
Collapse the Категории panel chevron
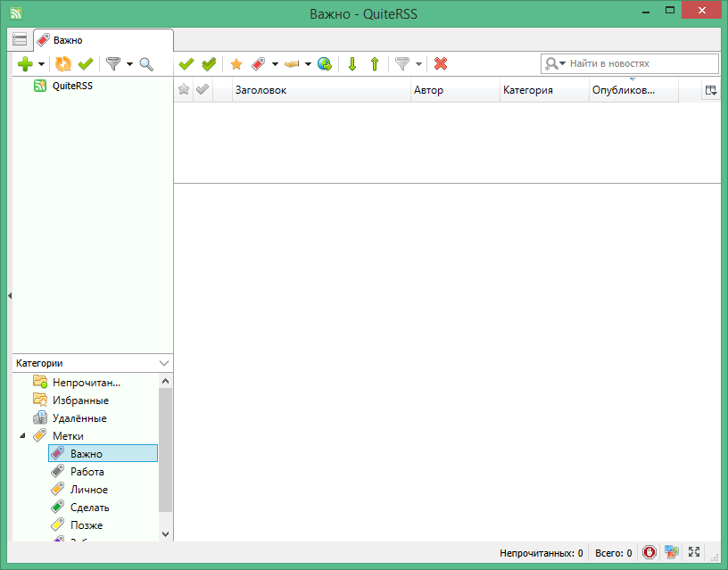pos(164,363)
